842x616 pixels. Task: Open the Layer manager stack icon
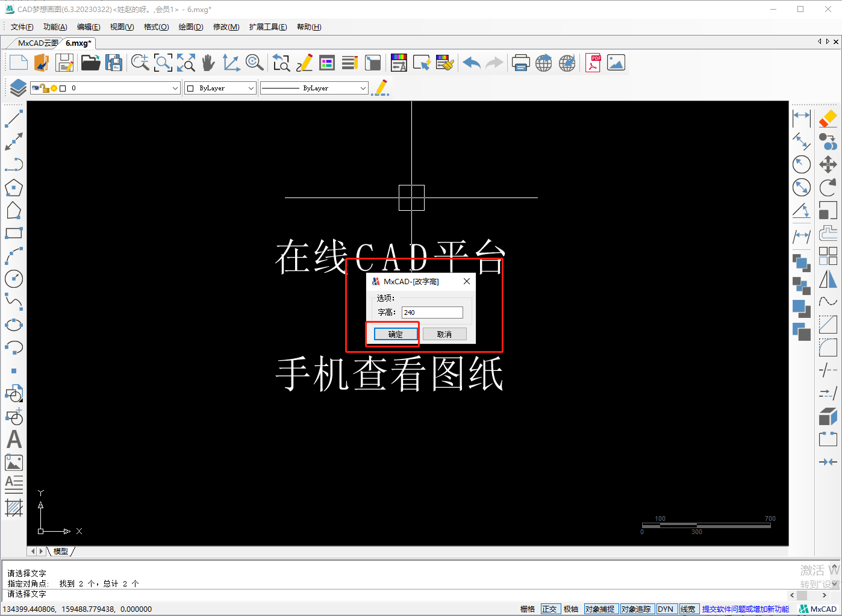click(18, 88)
